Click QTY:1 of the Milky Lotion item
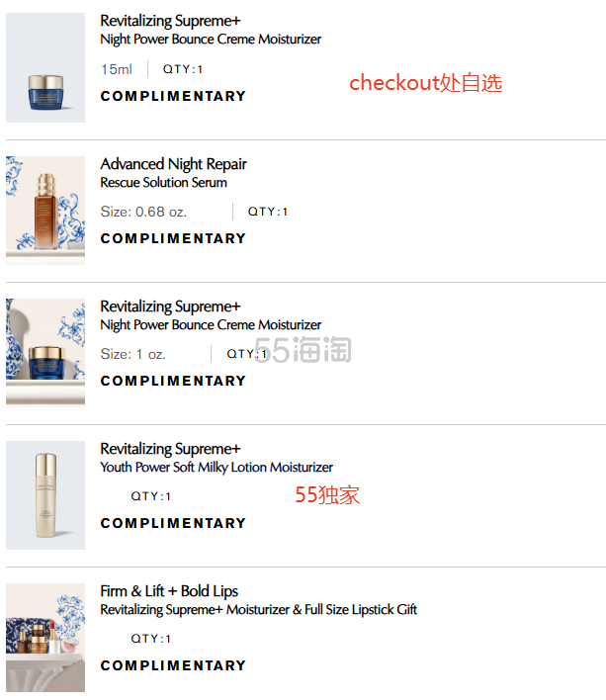The width and height of the screenshot is (606, 700). coord(151,496)
